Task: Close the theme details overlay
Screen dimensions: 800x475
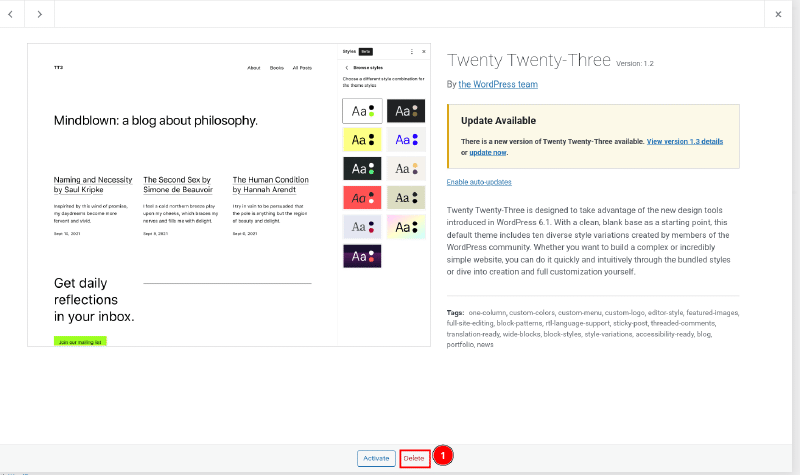Action: pyautogui.click(x=779, y=14)
